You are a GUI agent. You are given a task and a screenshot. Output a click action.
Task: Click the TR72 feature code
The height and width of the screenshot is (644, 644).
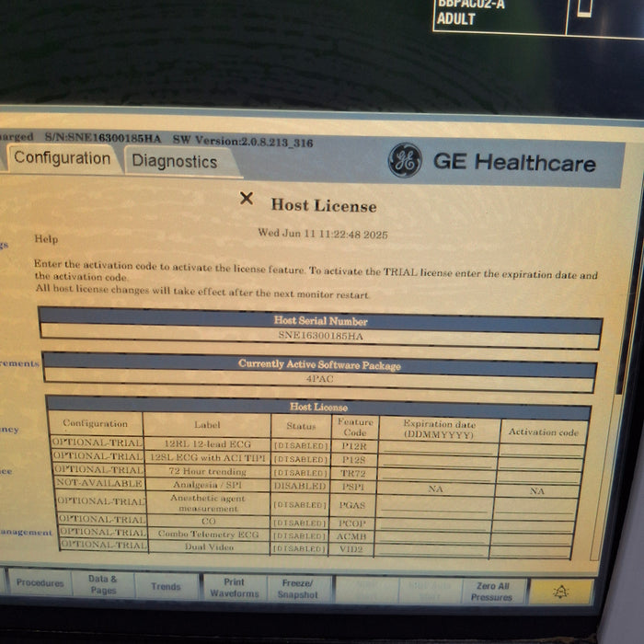(353, 473)
